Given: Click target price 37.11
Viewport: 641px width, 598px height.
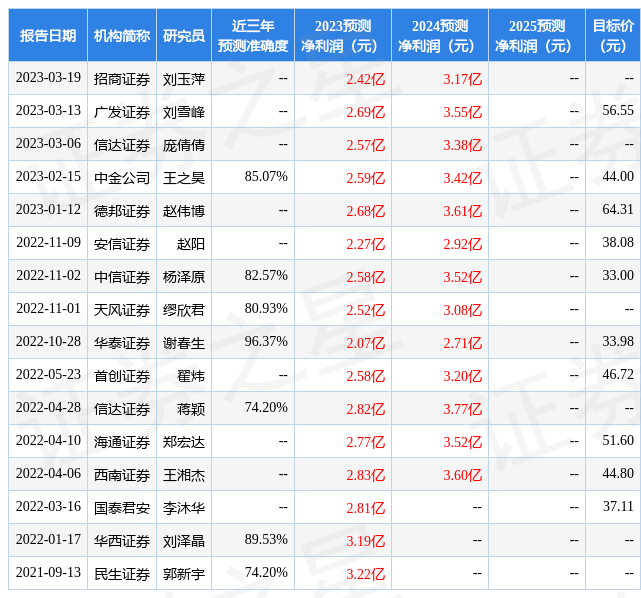Looking at the screenshot, I should point(618,507).
